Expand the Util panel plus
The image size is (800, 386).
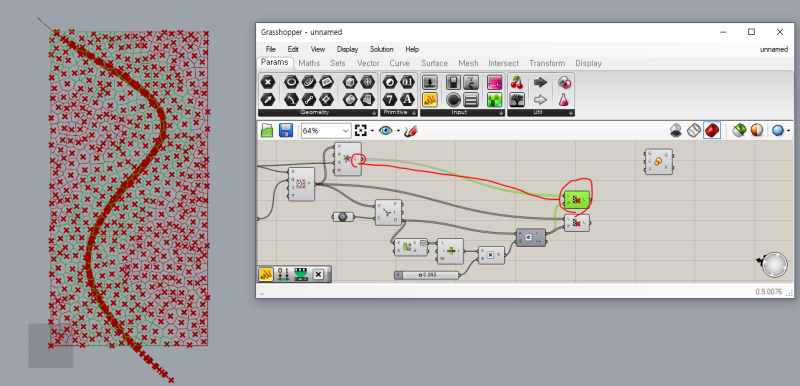(x=570, y=113)
